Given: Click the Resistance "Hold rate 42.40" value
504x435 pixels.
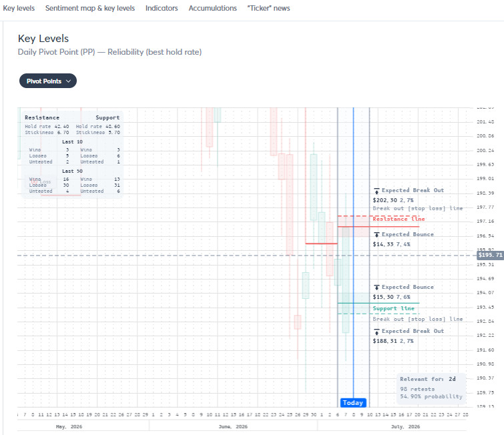Looking at the screenshot, I should click(x=47, y=127).
